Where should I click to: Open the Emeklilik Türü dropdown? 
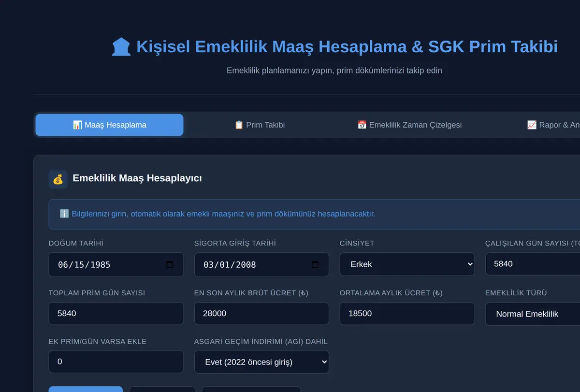tap(533, 314)
